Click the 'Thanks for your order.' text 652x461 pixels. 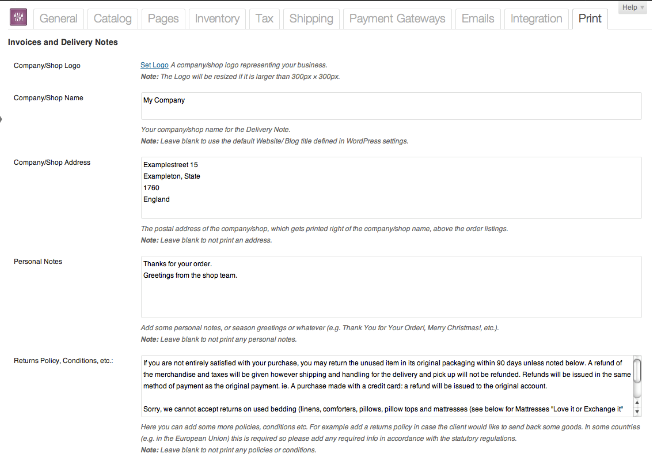pos(178,264)
